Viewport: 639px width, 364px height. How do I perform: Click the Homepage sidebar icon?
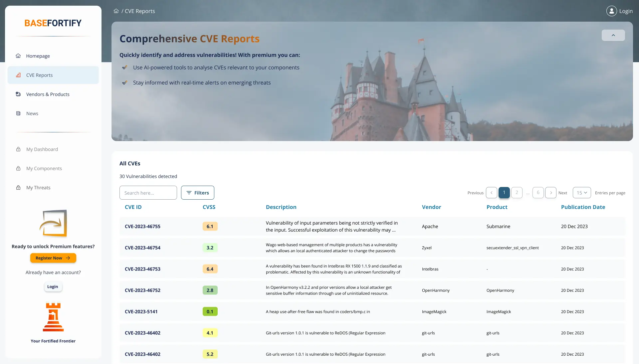18,56
